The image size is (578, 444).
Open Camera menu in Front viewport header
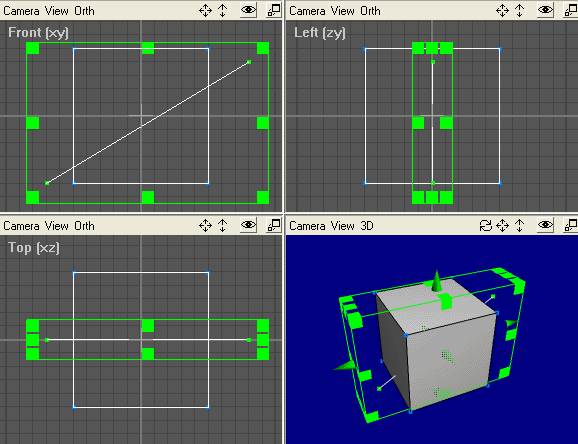[21, 11]
